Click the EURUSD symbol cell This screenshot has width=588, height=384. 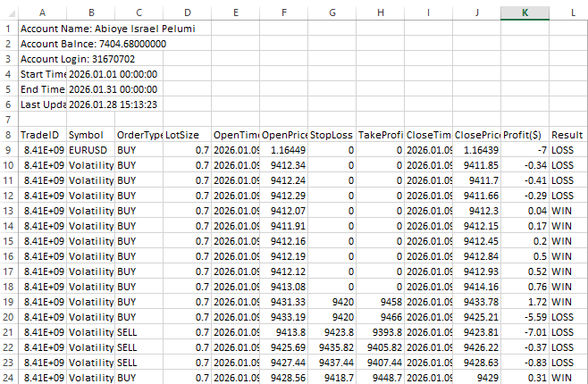click(91, 150)
